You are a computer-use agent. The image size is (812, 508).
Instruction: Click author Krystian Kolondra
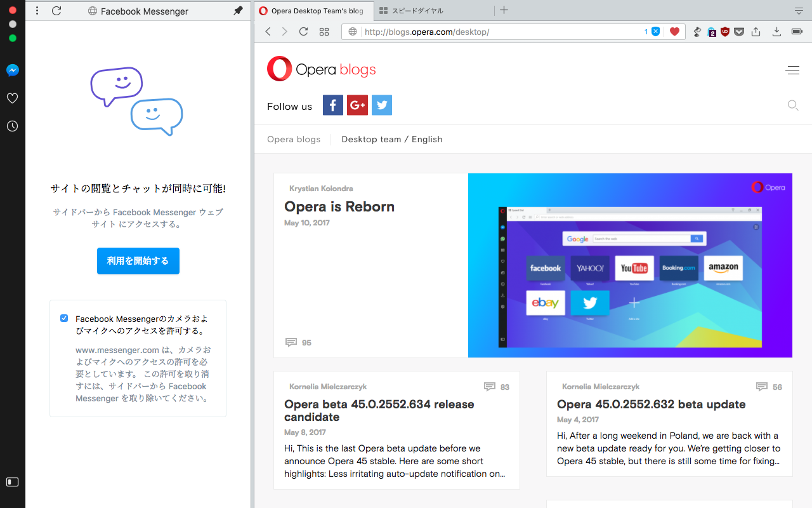(321, 189)
